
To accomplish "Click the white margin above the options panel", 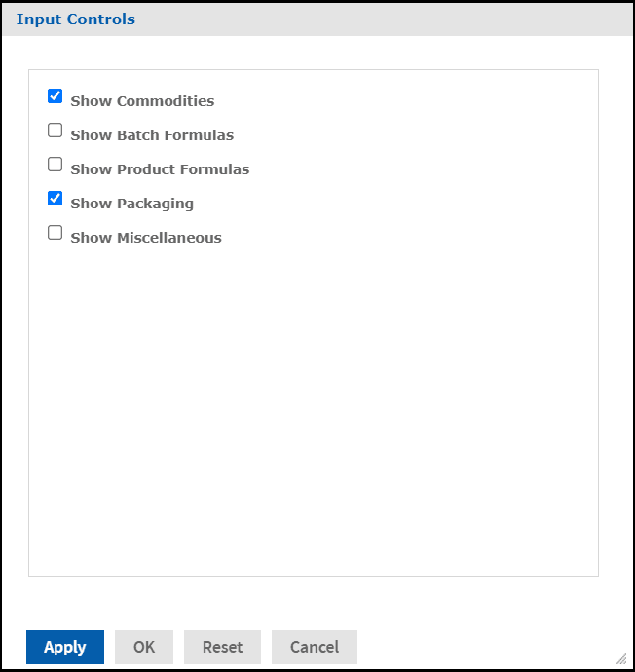I will click(312, 53).
